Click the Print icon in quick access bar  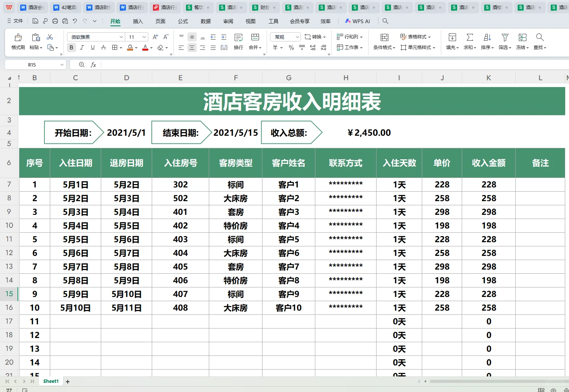tap(55, 21)
